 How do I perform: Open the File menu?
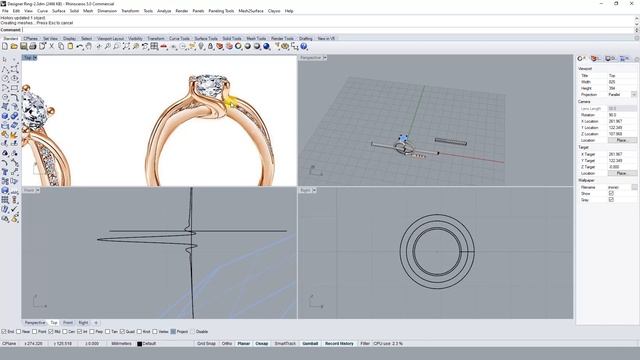pos(5,11)
